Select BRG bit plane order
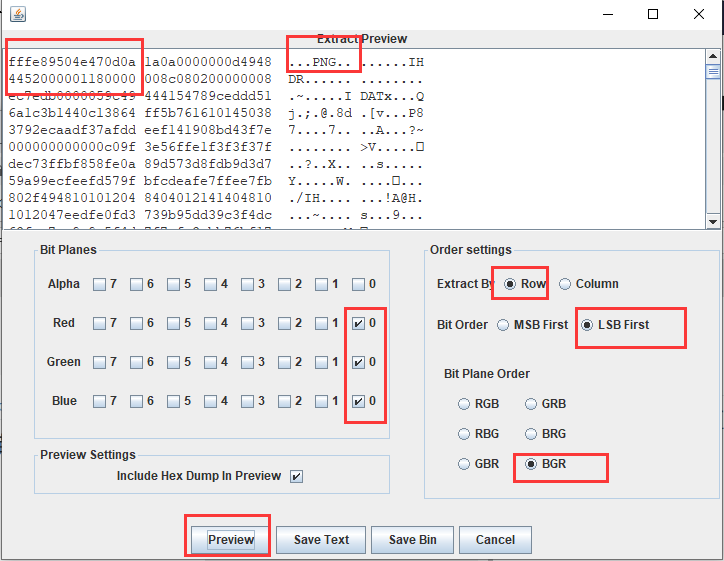724x561 pixels. pos(531,434)
